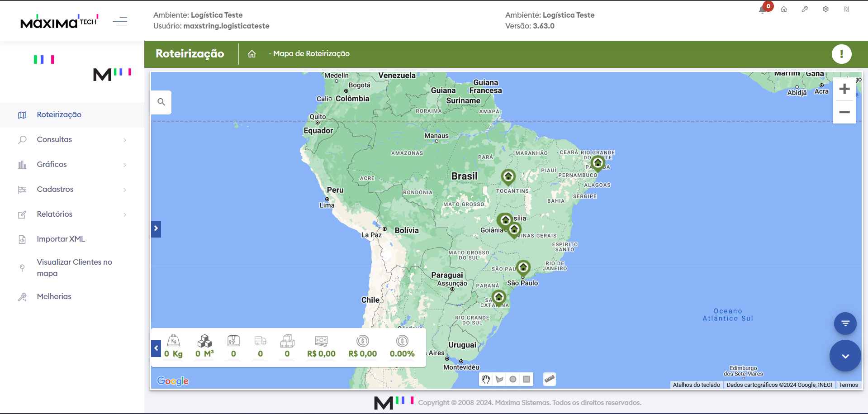The width and height of the screenshot is (868, 414).
Task: Click the Usuário maxstring.logisticateste text
Action: pyautogui.click(x=211, y=26)
